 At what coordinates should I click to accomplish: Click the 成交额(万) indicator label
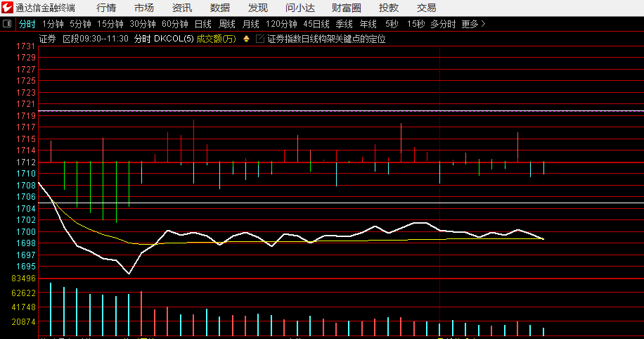[x=216, y=39]
